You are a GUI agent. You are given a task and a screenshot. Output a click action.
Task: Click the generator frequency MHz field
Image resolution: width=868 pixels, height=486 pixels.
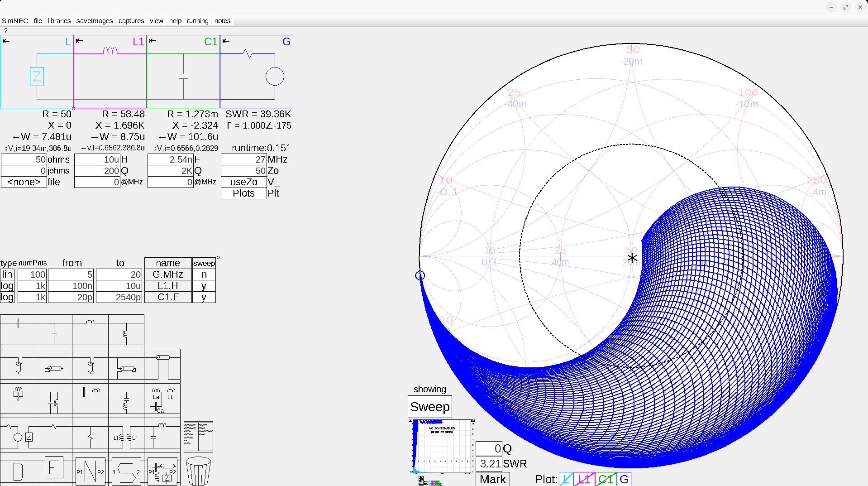coord(243,159)
